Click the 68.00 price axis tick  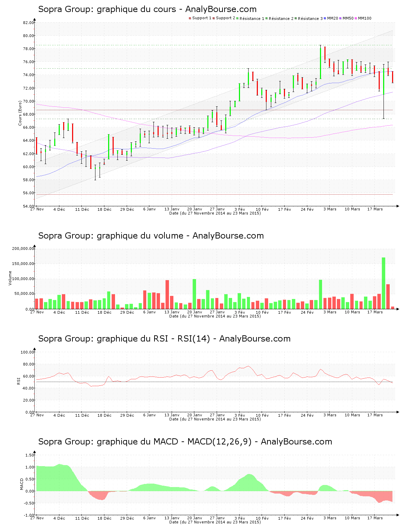click(x=28, y=114)
